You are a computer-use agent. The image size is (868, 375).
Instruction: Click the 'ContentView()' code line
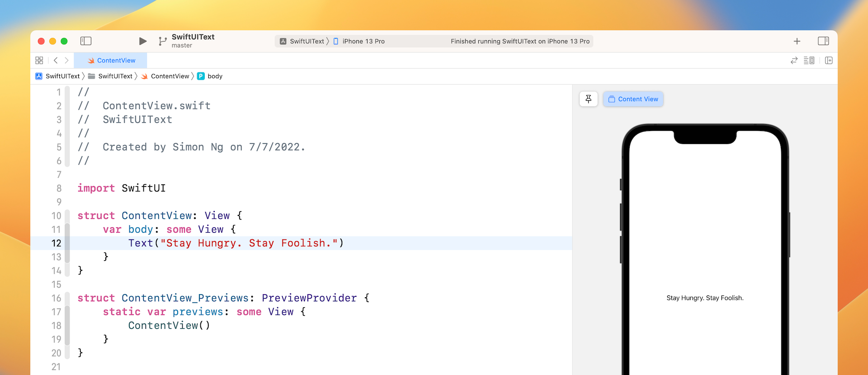click(x=169, y=326)
